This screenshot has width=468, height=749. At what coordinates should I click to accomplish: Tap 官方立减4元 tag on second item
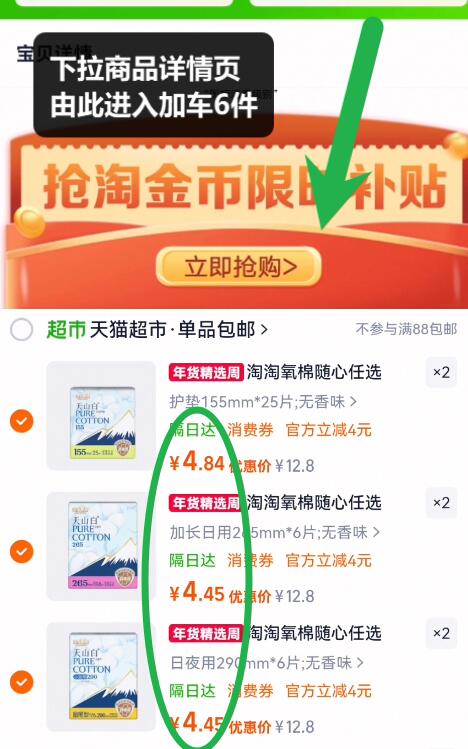pyautogui.click(x=328, y=560)
